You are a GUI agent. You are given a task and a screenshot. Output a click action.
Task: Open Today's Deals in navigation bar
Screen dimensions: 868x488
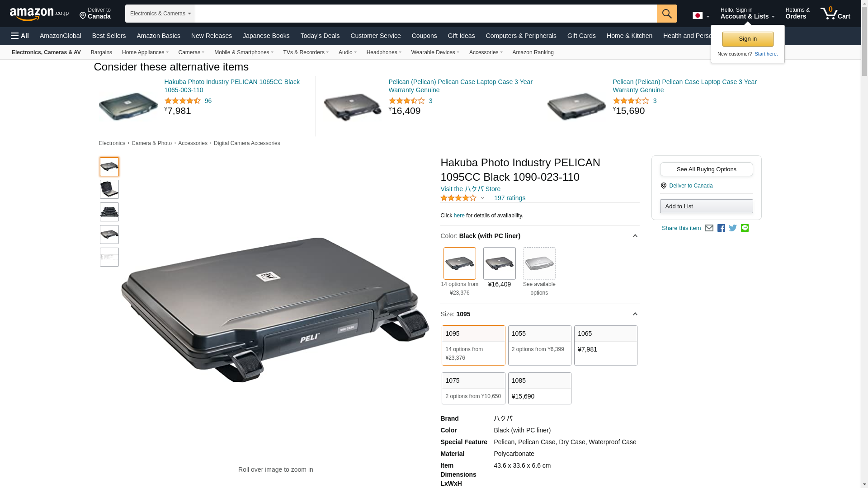click(x=320, y=36)
